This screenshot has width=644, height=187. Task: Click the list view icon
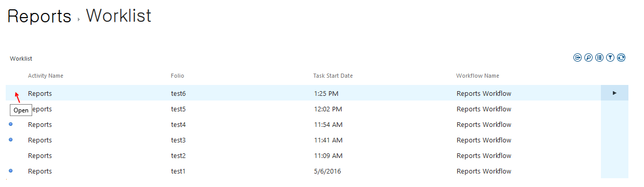599,57
